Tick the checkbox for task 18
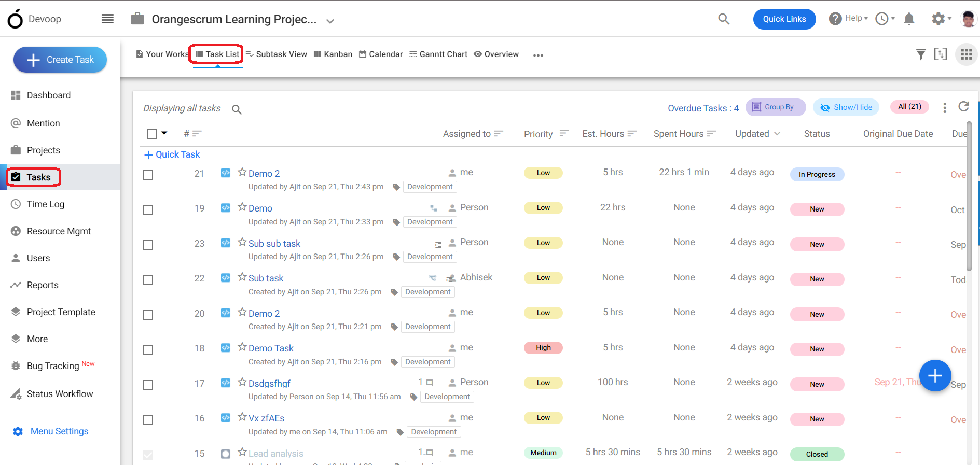This screenshot has width=980, height=465. coord(148,350)
